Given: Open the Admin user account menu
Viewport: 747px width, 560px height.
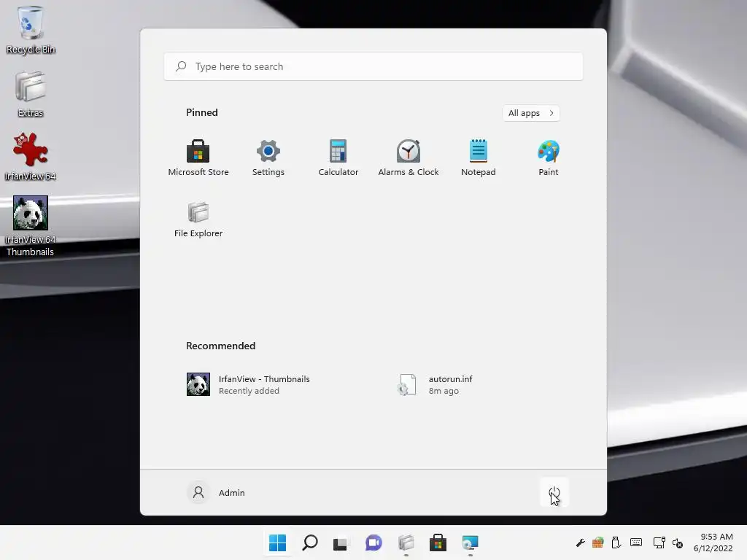Looking at the screenshot, I should 216,492.
